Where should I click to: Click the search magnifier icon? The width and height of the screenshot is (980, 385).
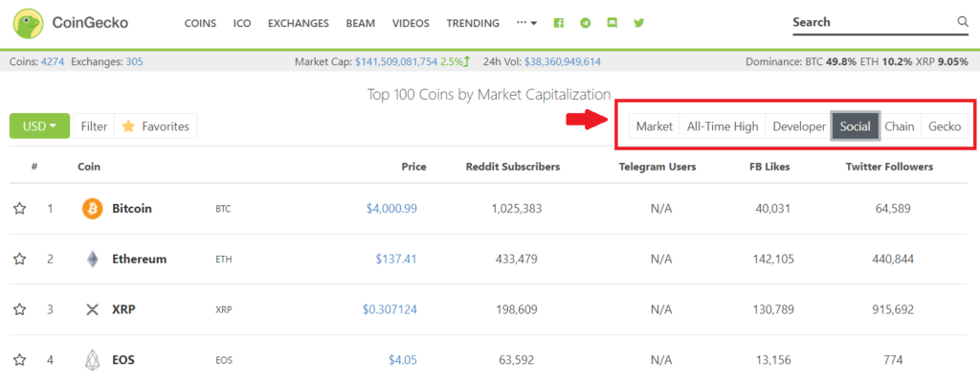(962, 22)
